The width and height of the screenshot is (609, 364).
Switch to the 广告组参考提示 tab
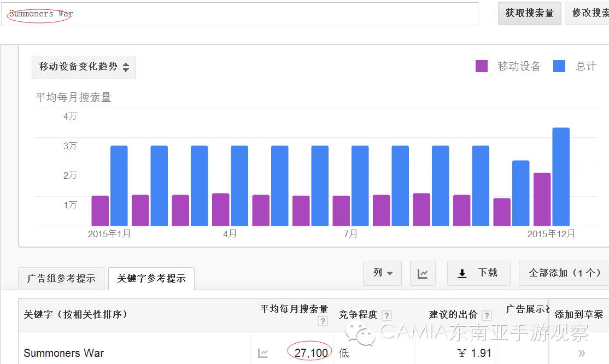point(61,279)
